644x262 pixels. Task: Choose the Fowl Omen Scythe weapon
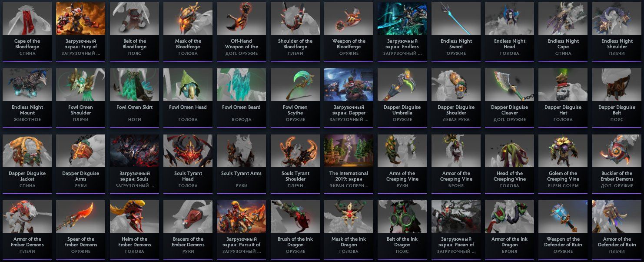(x=295, y=97)
